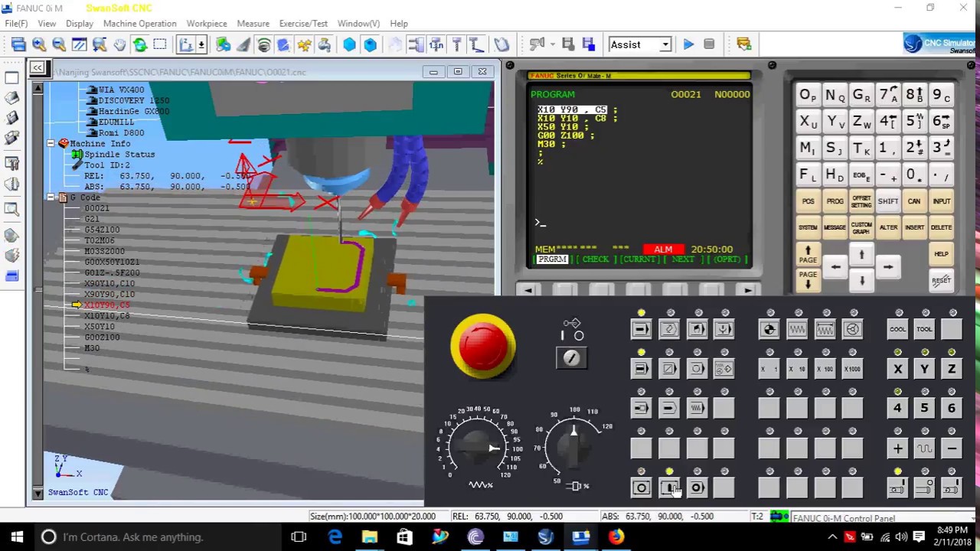The width and height of the screenshot is (980, 551).
Task: Toggle the TOOL key on machine panel
Action: click(924, 329)
